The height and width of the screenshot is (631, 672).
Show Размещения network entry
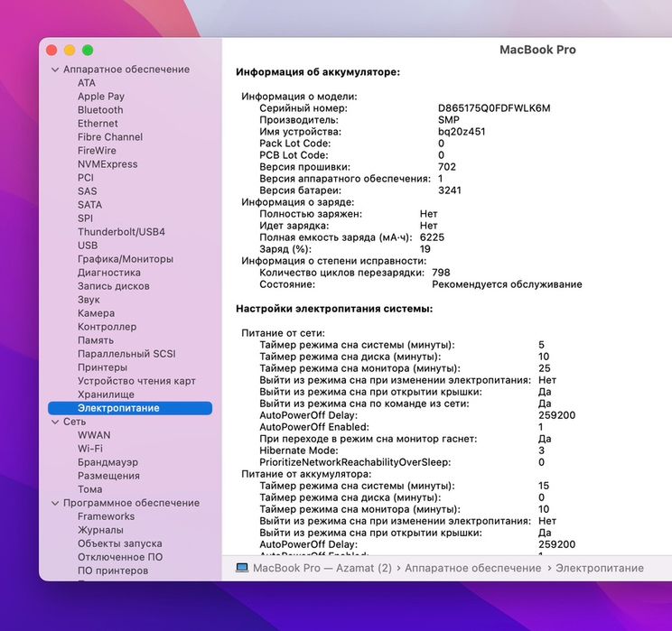coord(109,476)
